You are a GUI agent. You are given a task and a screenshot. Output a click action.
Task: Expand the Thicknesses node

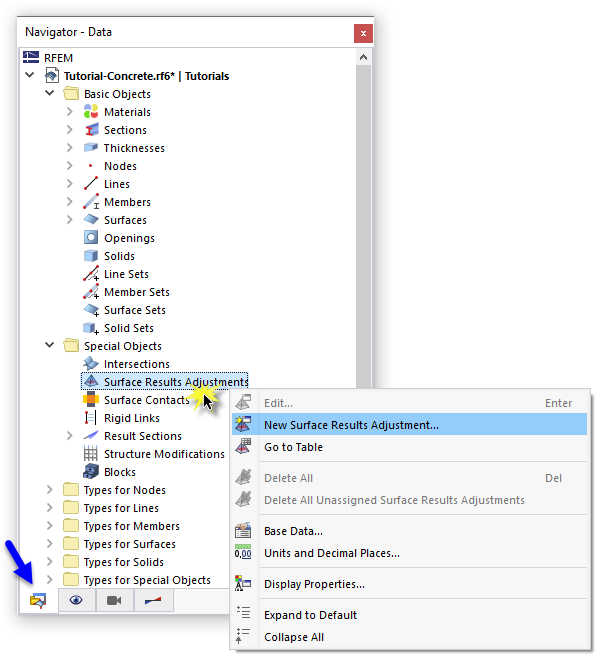click(69, 147)
